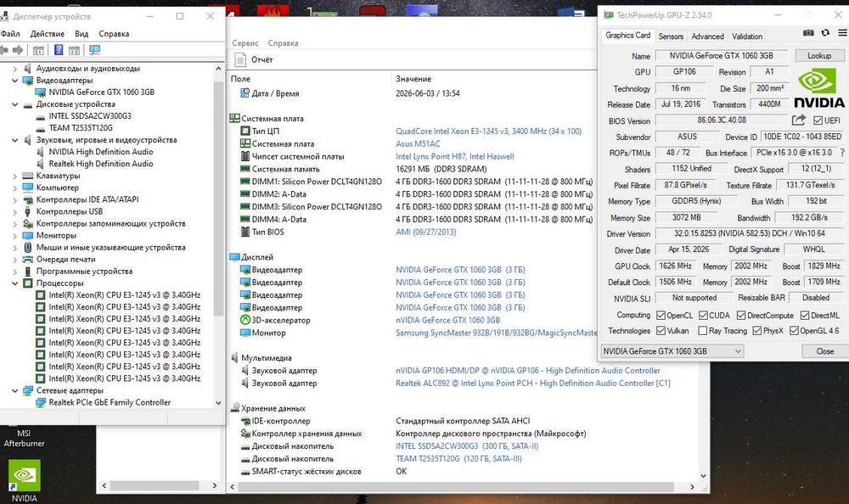
Task: Click the Lookup button in GPU-Z
Action: pos(819,55)
